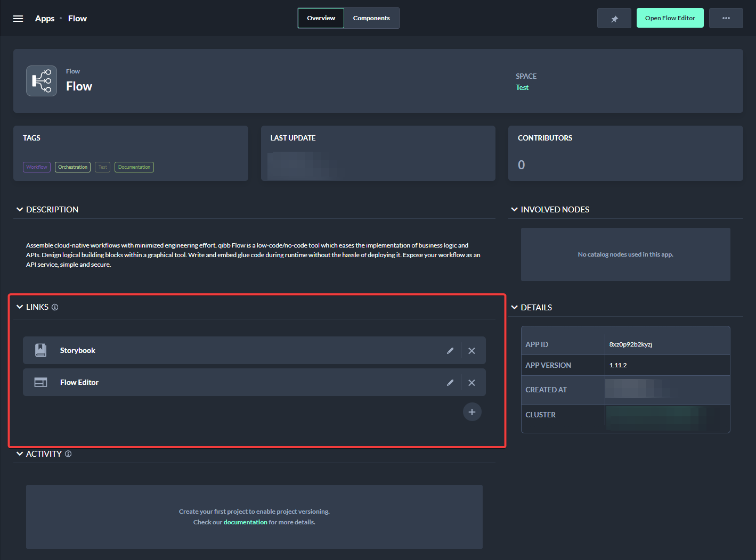This screenshot has height=560, width=756.
Task: Select the Overview tab
Action: click(x=321, y=19)
